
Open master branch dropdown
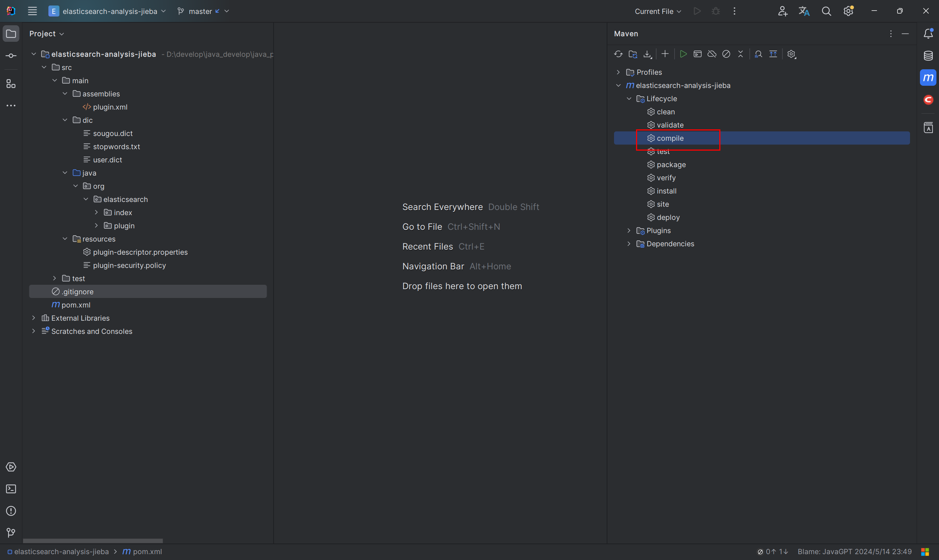click(x=203, y=11)
